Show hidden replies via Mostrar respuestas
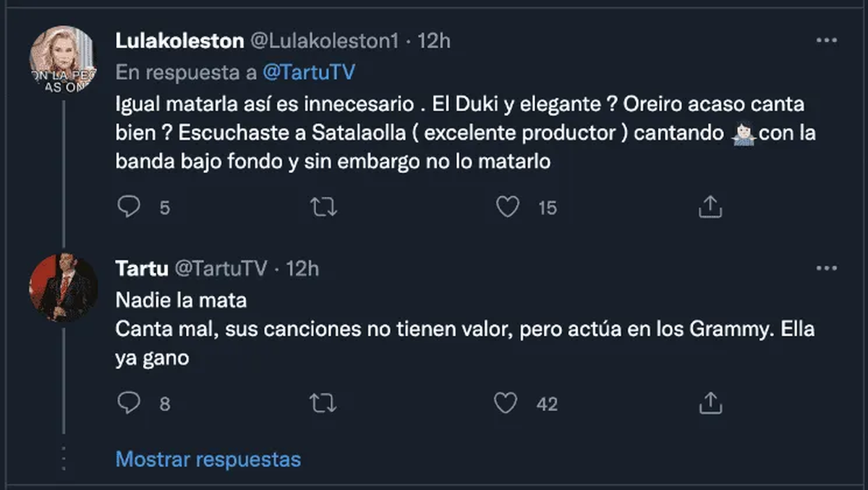Image resolution: width=868 pixels, height=490 pixels. 208,459
